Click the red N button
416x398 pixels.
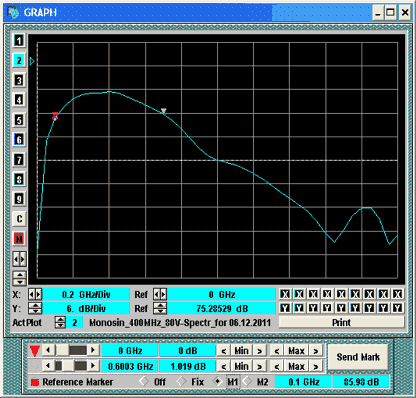(19, 238)
